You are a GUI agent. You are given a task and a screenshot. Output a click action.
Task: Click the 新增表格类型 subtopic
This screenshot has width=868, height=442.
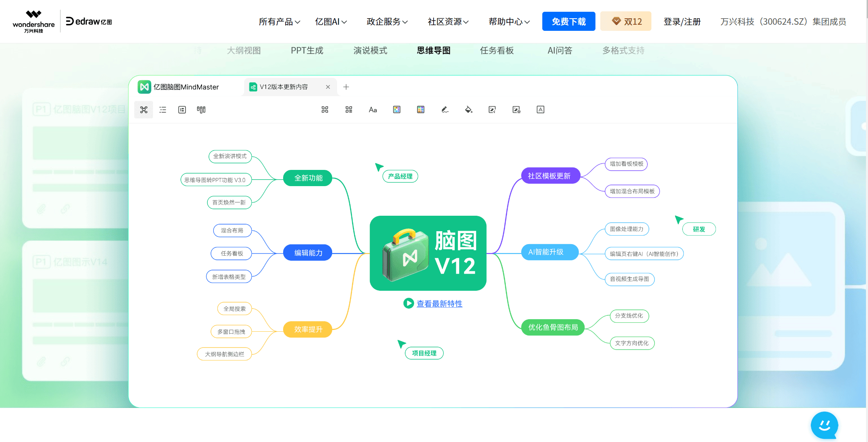click(229, 277)
